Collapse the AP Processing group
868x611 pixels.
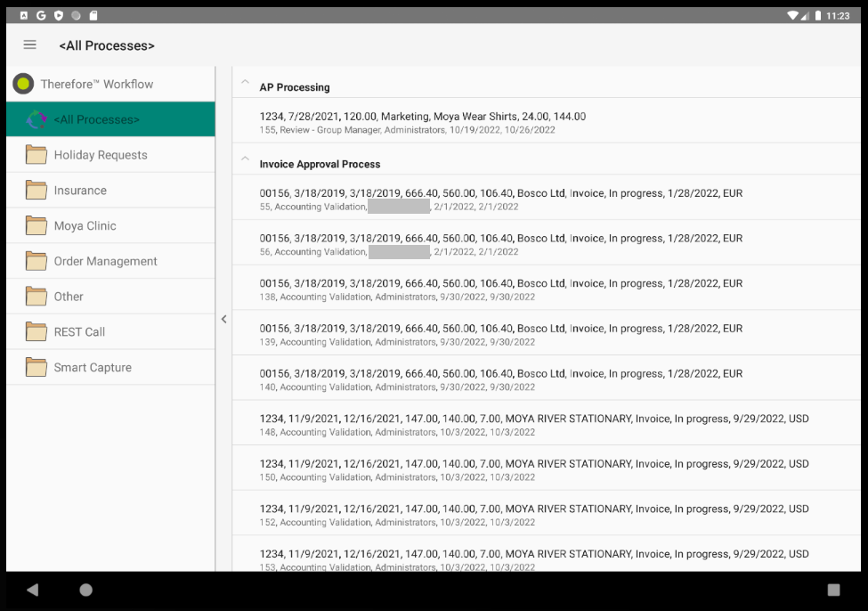pos(245,82)
